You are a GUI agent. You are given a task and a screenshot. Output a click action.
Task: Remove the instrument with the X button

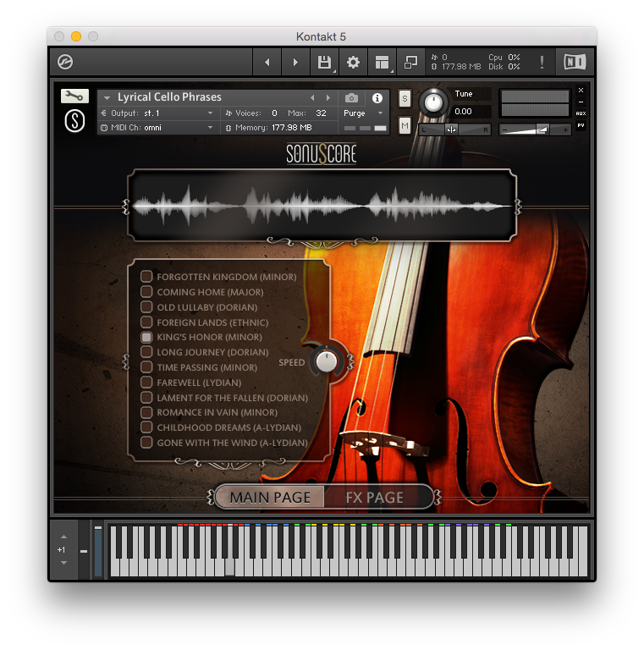(581, 90)
